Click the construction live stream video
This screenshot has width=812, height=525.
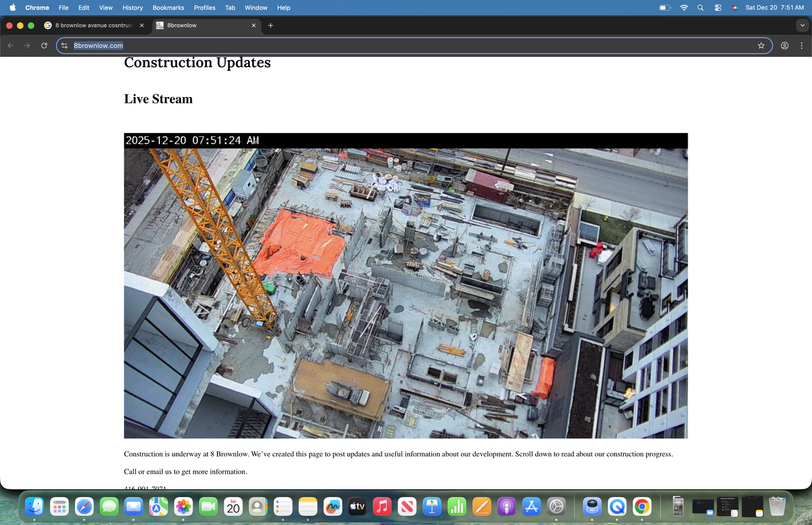pos(405,292)
